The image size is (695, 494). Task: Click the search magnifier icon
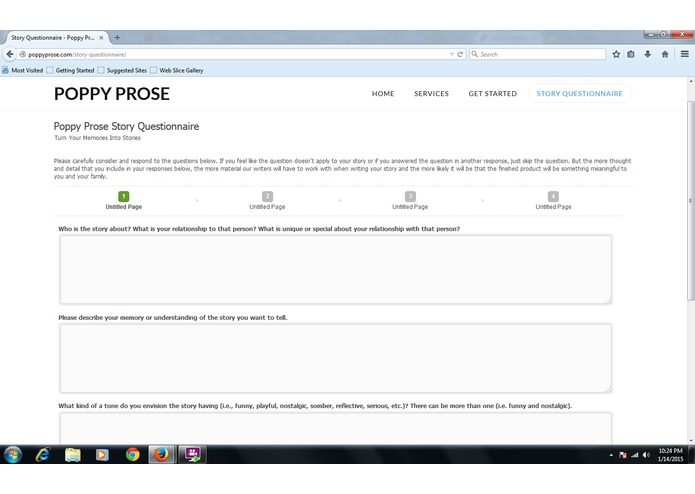[475, 54]
